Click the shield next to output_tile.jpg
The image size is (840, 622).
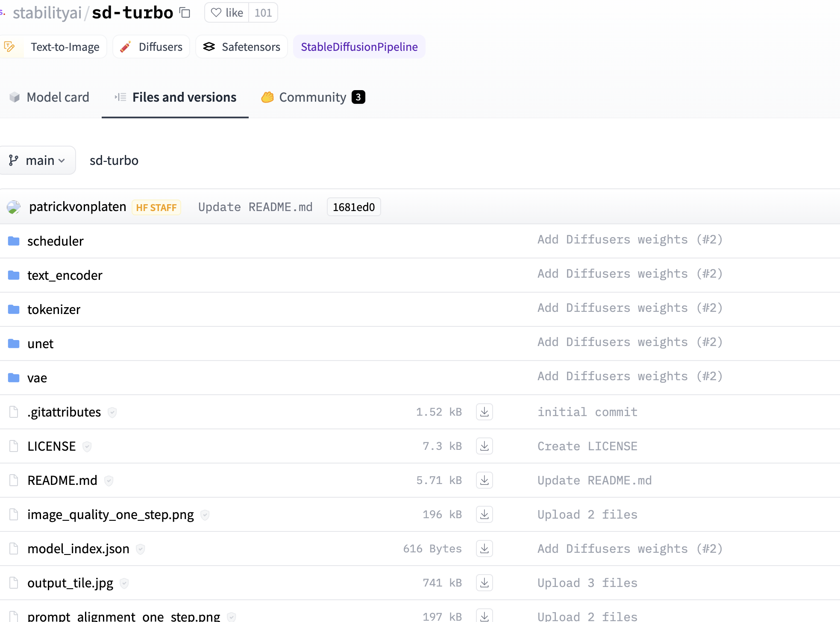(x=124, y=584)
